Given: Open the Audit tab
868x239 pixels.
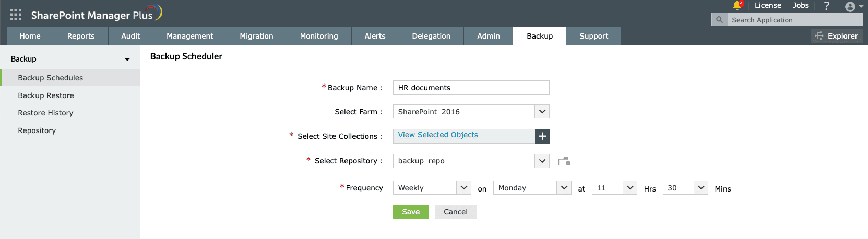Looking at the screenshot, I should tap(130, 36).
